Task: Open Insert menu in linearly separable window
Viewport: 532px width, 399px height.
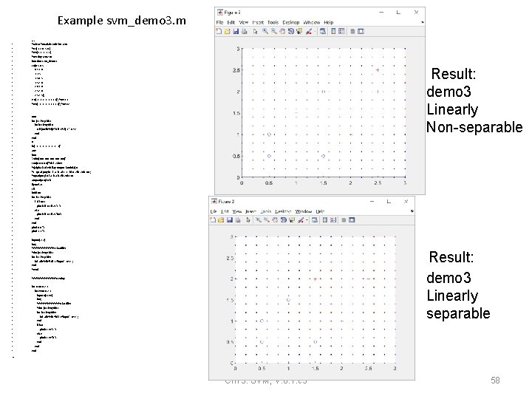Action: pos(250,211)
